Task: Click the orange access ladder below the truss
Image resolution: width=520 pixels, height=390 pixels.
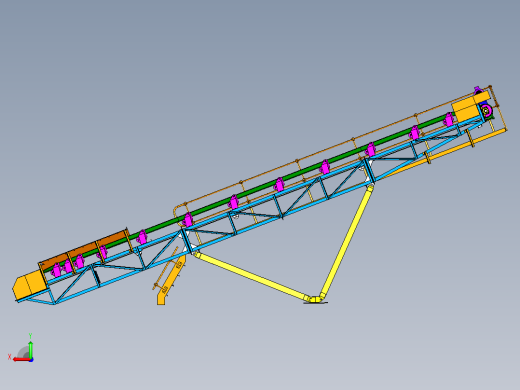Action: pos(171,279)
